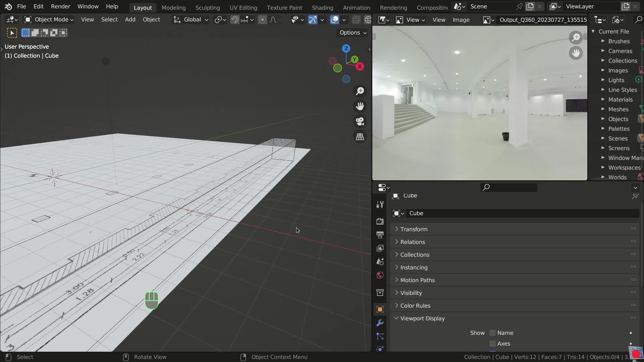The width and height of the screenshot is (644, 362).
Task: Expand the Relations panel
Action: point(515,242)
